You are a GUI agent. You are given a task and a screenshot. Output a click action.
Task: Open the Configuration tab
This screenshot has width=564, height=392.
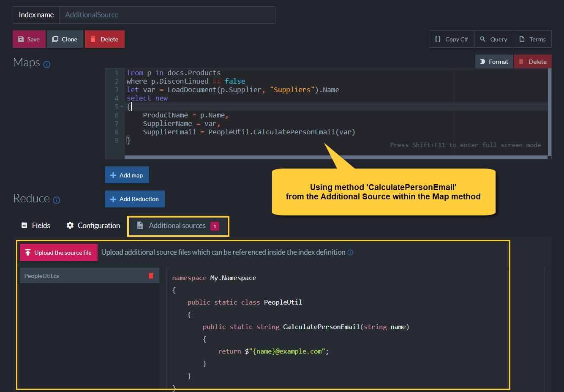[x=93, y=226]
